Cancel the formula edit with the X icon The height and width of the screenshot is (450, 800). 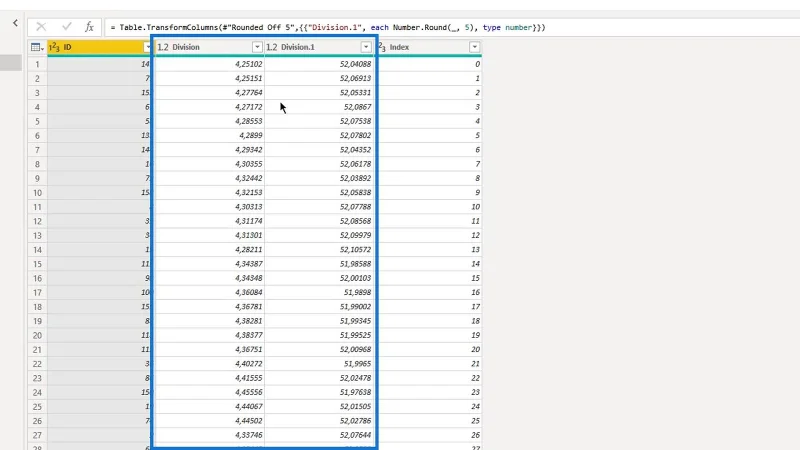coord(41,27)
